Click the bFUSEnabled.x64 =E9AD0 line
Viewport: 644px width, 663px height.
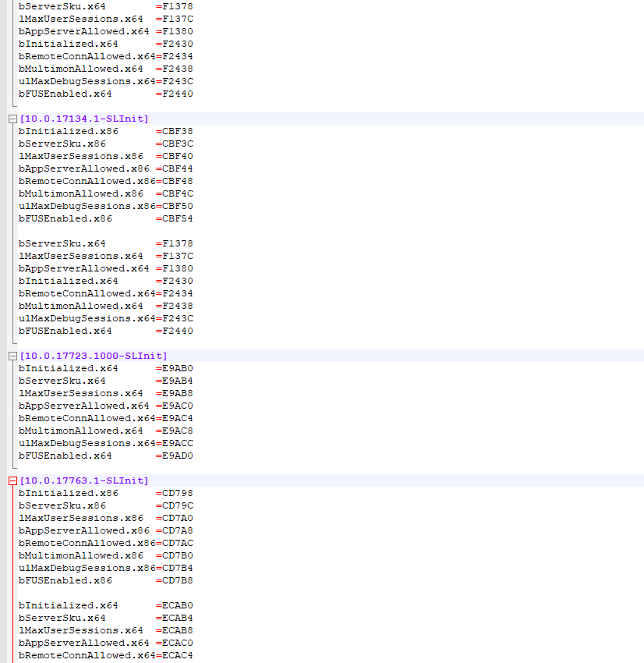click(105, 456)
